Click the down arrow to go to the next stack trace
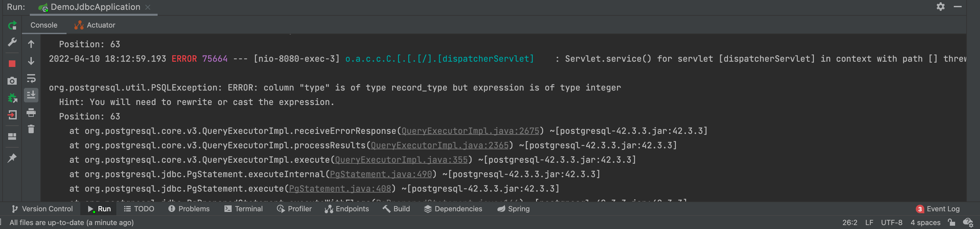This screenshot has width=980, height=229. click(31, 61)
